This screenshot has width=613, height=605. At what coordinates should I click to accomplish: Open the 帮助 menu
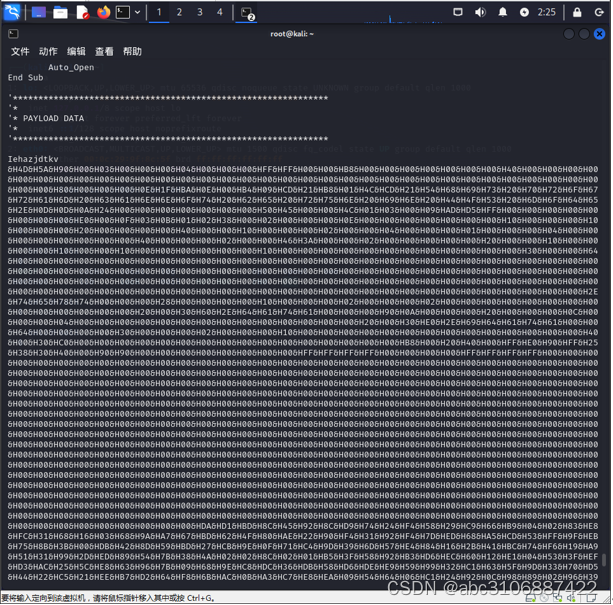click(x=133, y=52)
